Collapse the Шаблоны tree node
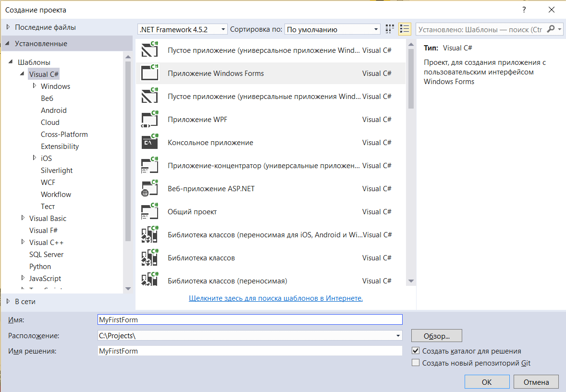566x392 pixels. click(x=11, y=61)
